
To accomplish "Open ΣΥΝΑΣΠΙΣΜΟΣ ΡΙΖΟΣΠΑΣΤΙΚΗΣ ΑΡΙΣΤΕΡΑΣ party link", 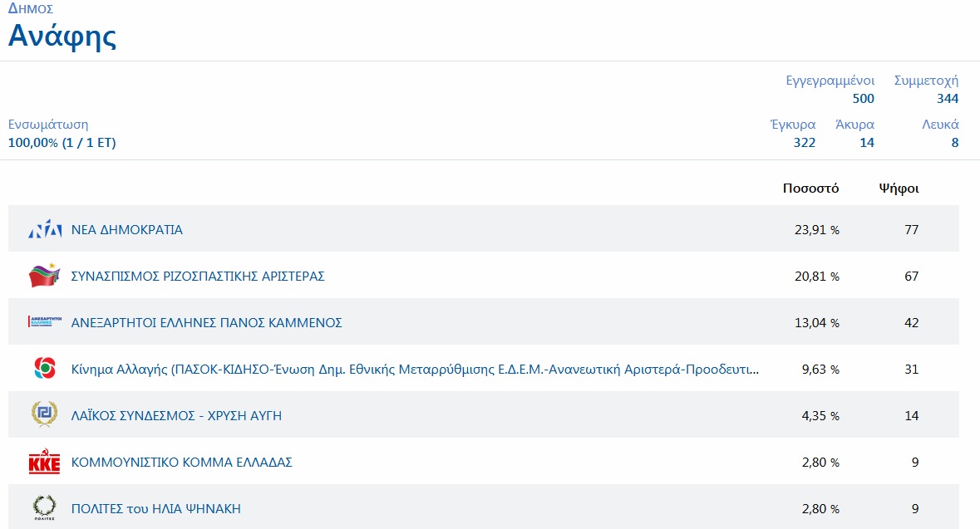I will point(198,277).
